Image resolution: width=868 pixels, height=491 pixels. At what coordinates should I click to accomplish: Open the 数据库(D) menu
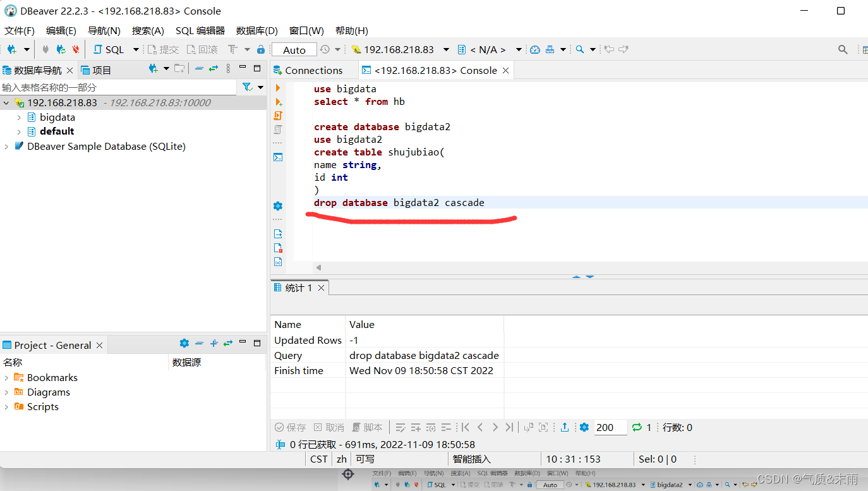tap(256, 30)
